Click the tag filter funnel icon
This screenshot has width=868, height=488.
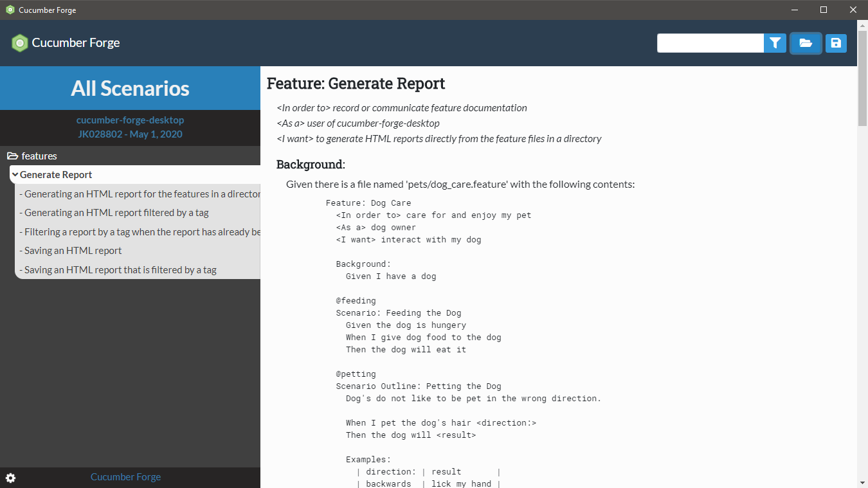tap(775, 43)
